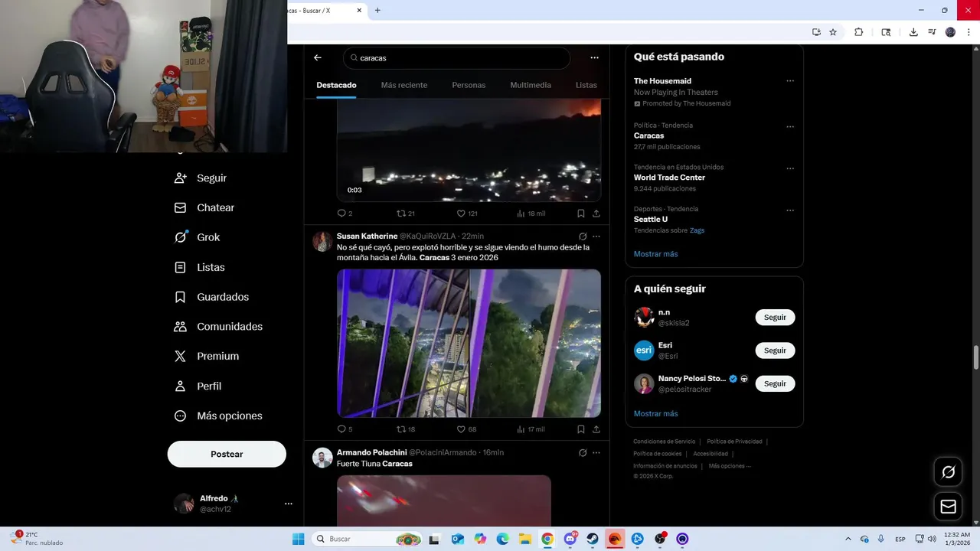Open Seguir in sidebar
The height and width of the screenshot is (551, 980).
[201, 178]
